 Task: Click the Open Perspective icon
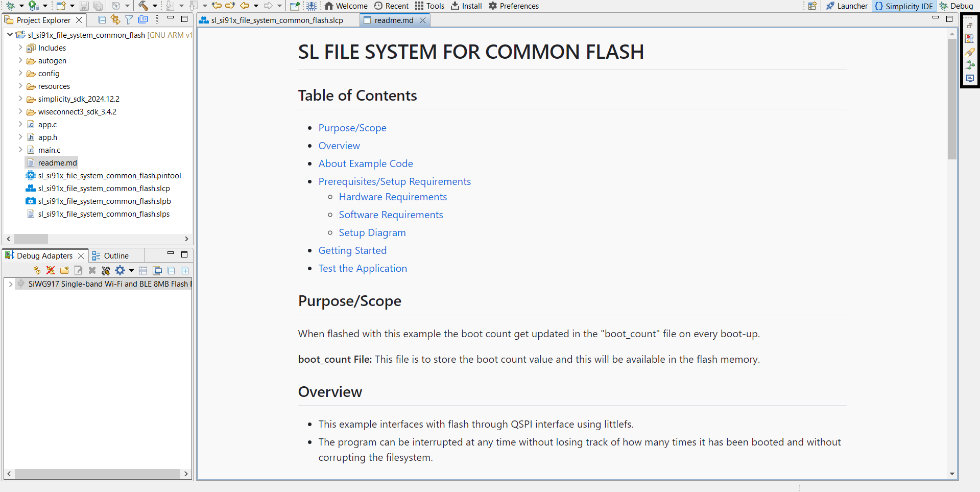812,6
